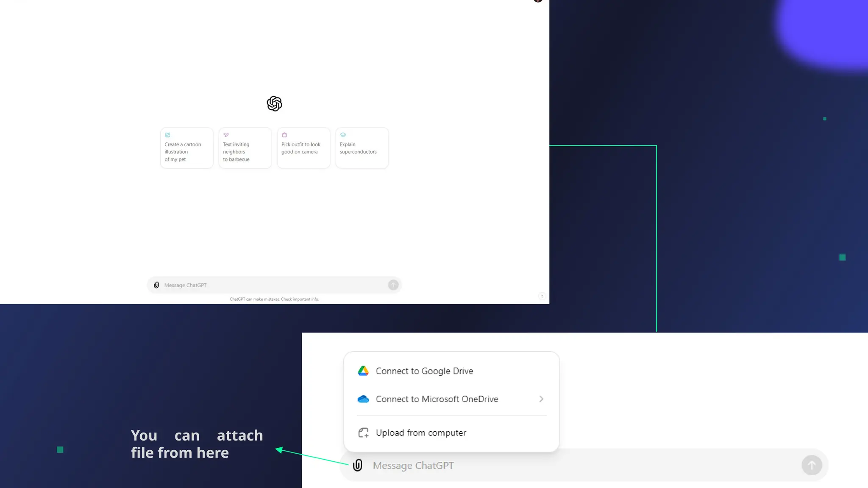868x488 pixels.
Task: Focus the enlarged Message ChatGPT input field
Action: [x=585, y=465]
